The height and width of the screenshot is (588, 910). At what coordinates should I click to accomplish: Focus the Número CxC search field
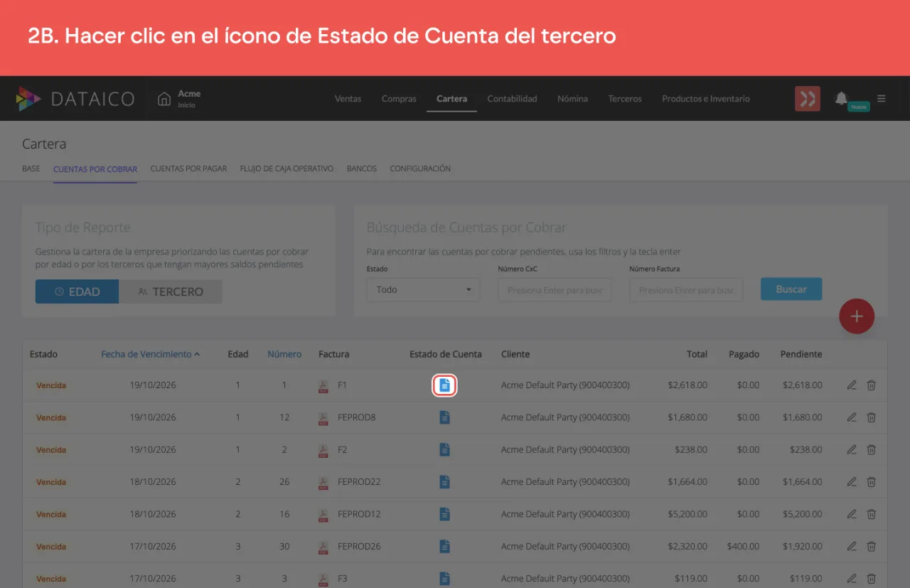pyautogui.click(x=555, y=290)
